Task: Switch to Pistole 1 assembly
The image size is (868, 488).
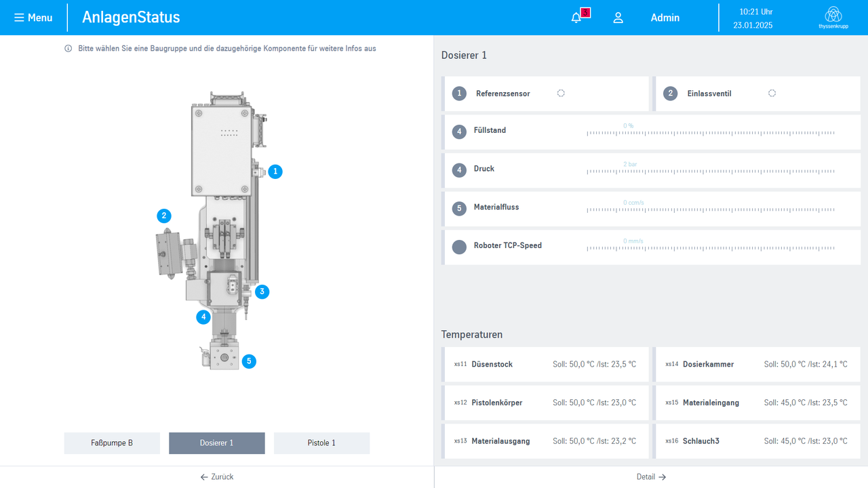Action: 321,443
